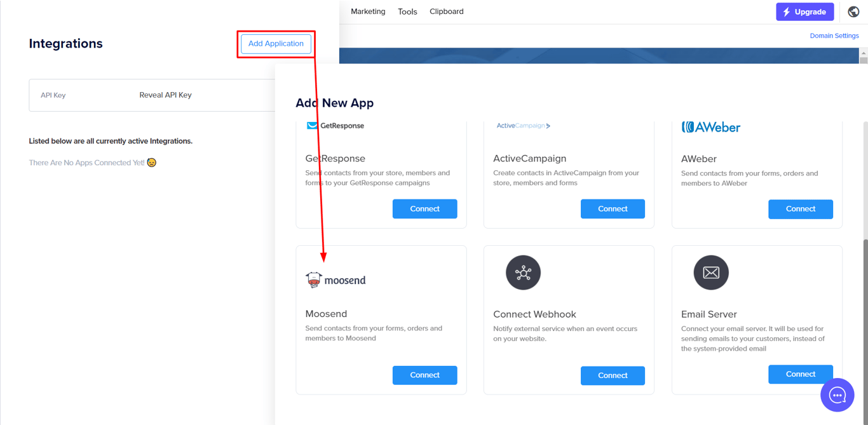Click Reveal API Key

[165, 95]
